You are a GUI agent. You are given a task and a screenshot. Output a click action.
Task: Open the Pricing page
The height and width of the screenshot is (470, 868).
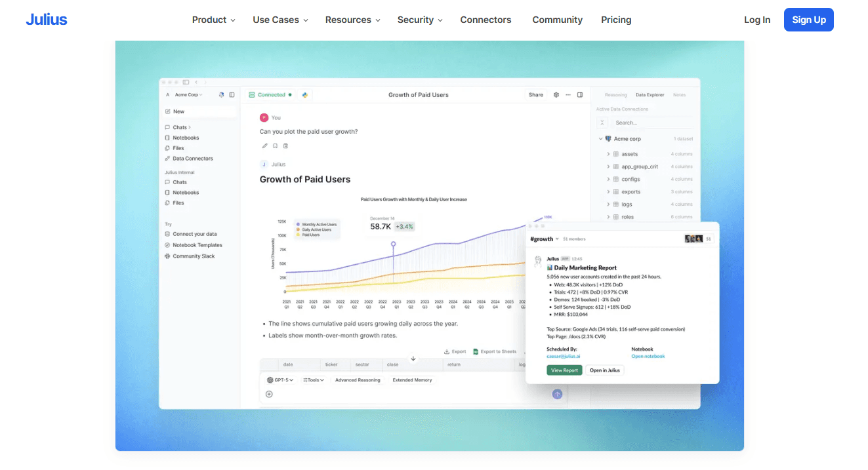(616, 20)
